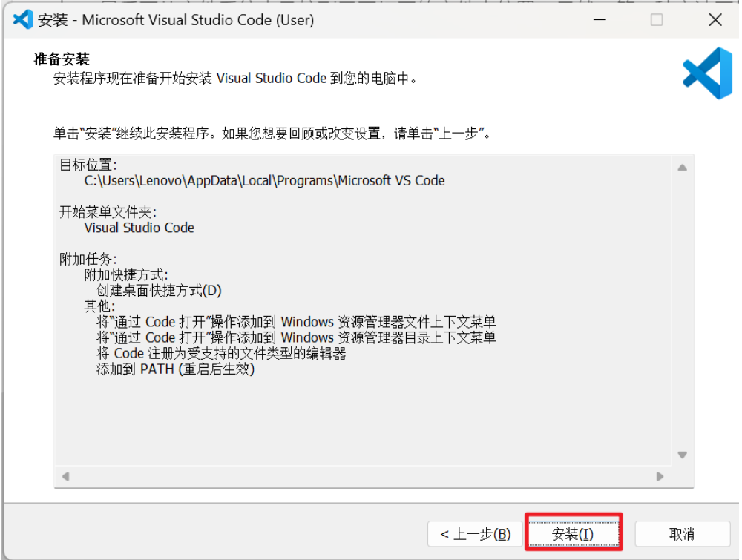Click the 将 Code 注册为受支持的文件类型的编辑器 line
The height and width of the screenshot is (560, 742).
221,353
